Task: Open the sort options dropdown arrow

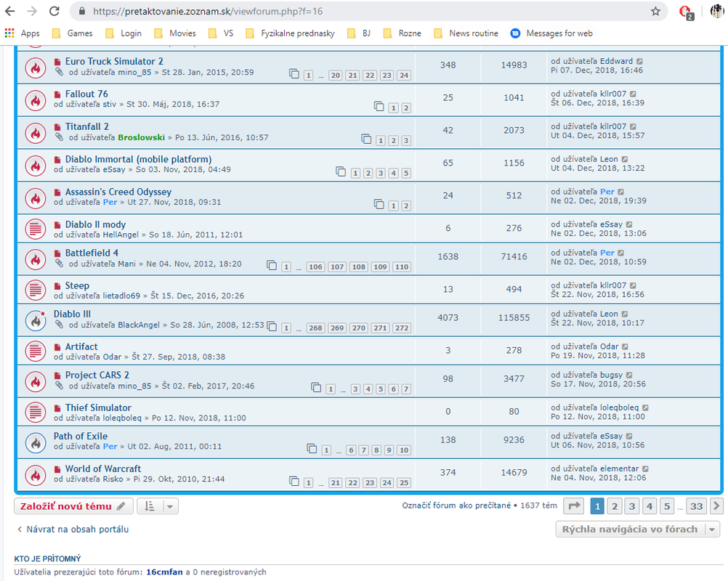Action: [170, 506]
